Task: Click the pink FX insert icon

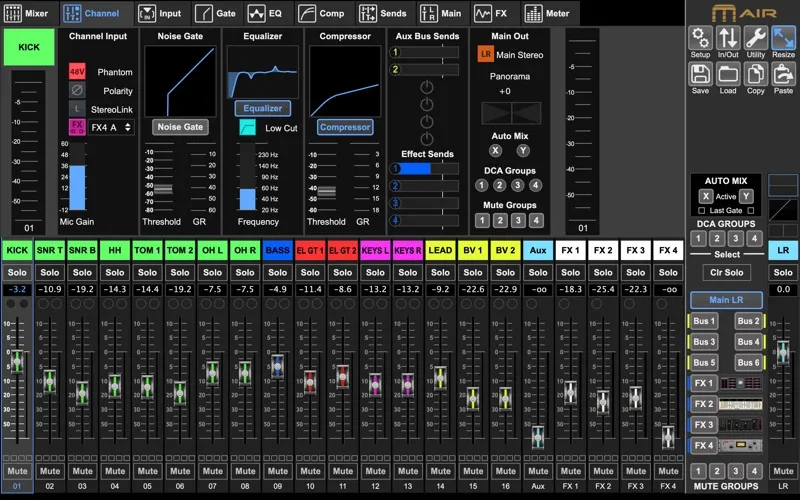Action: click(x=77, y=127)
